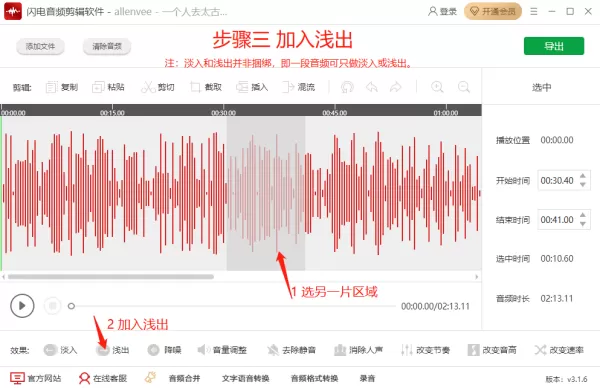Image resolution: width=600 pixels, height=388 pixels.
Task: Click the Open Membership (开通会员) button
Action: click(493, 11)
